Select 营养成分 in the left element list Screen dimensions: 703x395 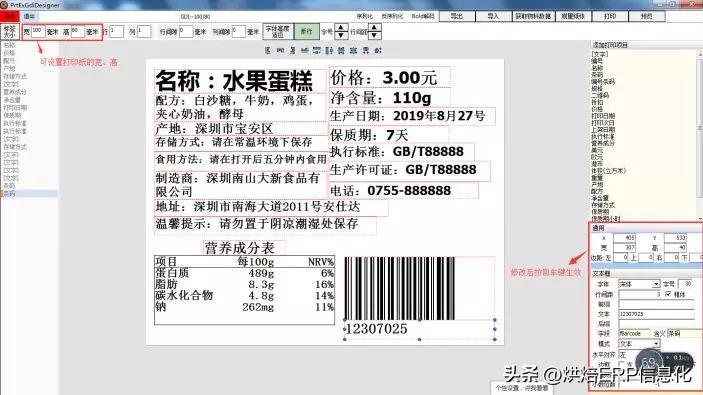pos(15,92)
